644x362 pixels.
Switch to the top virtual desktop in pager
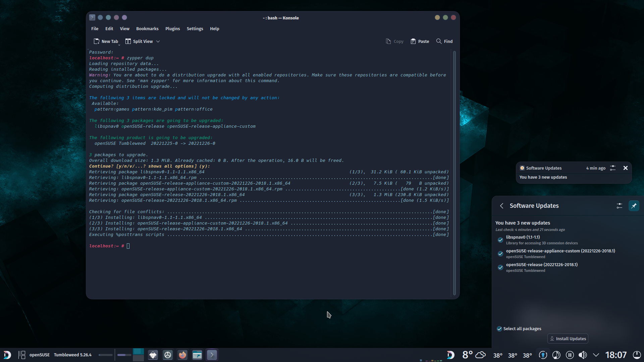coord(138,351)
